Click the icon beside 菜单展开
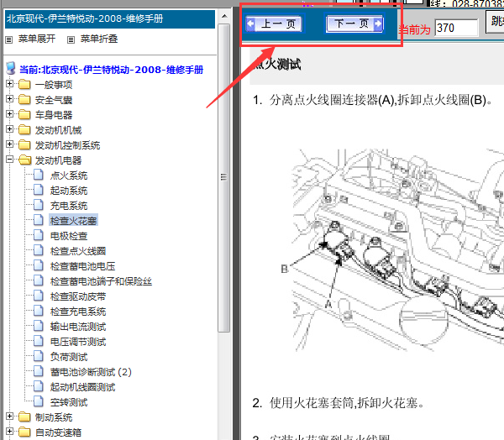This screenshot has height=440, width=504. pos(9,39)
